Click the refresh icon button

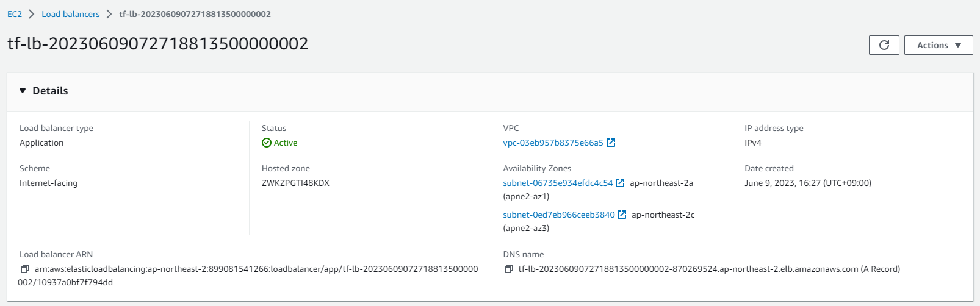[x=884, y=45]
